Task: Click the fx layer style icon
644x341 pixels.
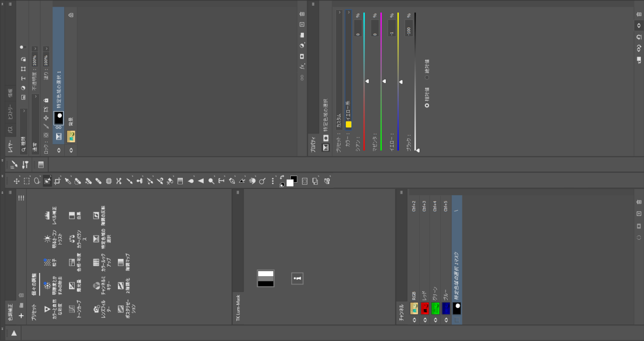Action: pos(302,66)
